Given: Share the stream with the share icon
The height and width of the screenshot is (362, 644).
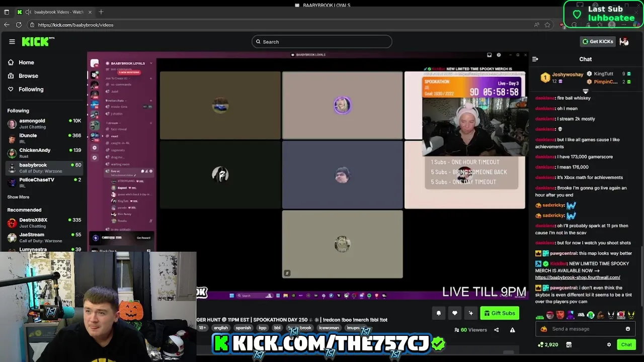Looking at the screenshot, I should coord(496,330).
